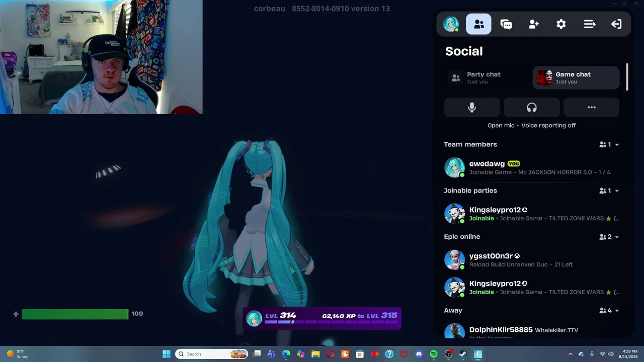
Task: Click the exit/leave icon
Action: [x=616, y=24]
